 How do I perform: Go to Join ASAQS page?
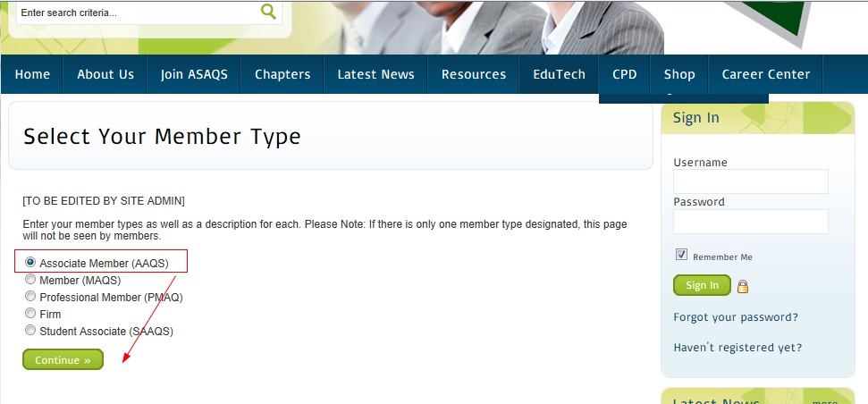pos(194,74)
